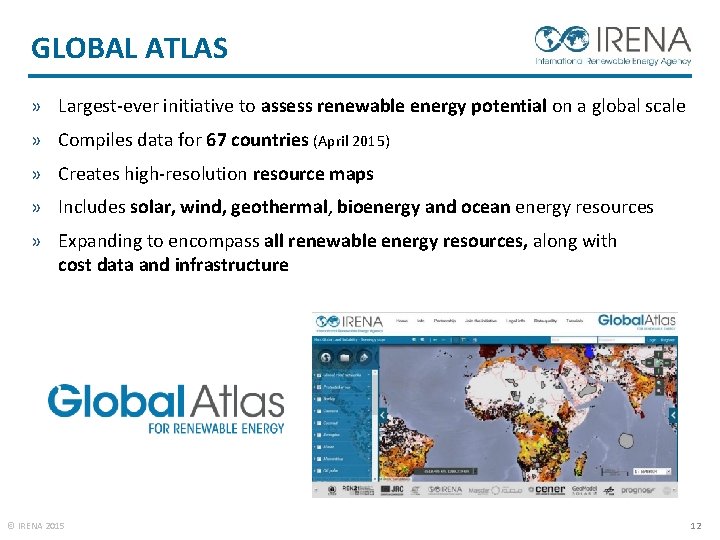The width and height of the screenshot is (720, 540).
Task: Click the password input field
Action: click(621, 340)
